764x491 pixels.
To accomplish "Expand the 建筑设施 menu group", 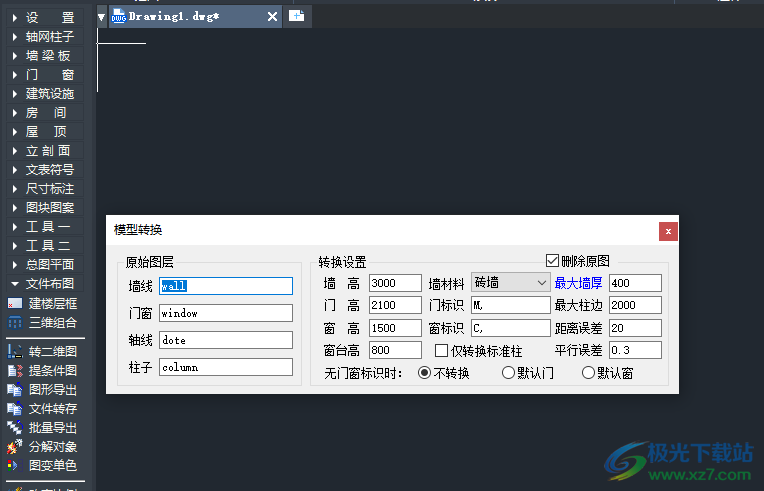I will pyautogui.click(x=45, y=94).
